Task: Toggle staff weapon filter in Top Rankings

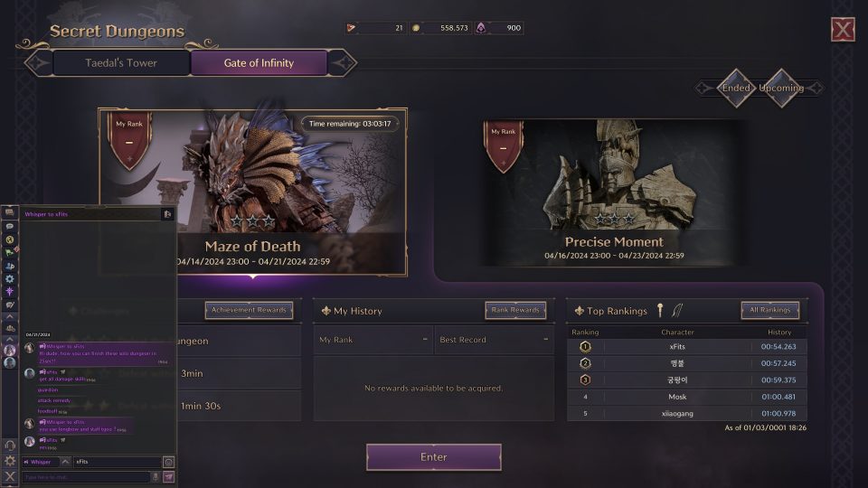Action: [660, 310]
